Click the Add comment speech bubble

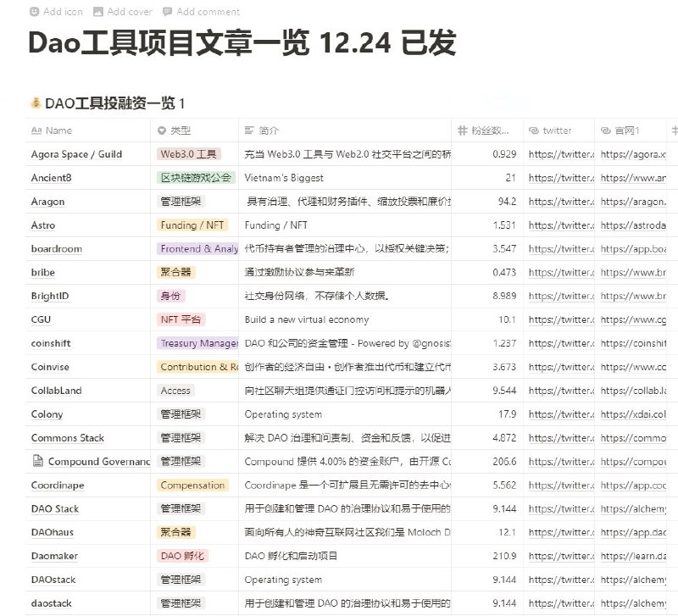167,12
